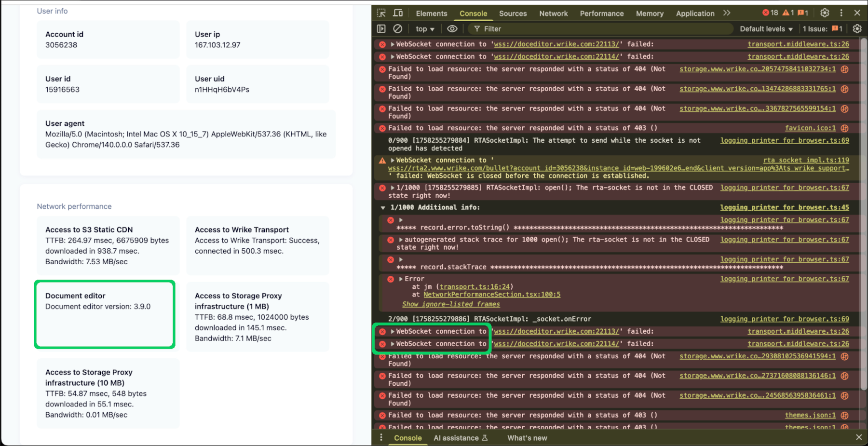Viewport: 868px width, 446px height.
Task: Open the Default levels dropdown
Action: pos(766,29)
